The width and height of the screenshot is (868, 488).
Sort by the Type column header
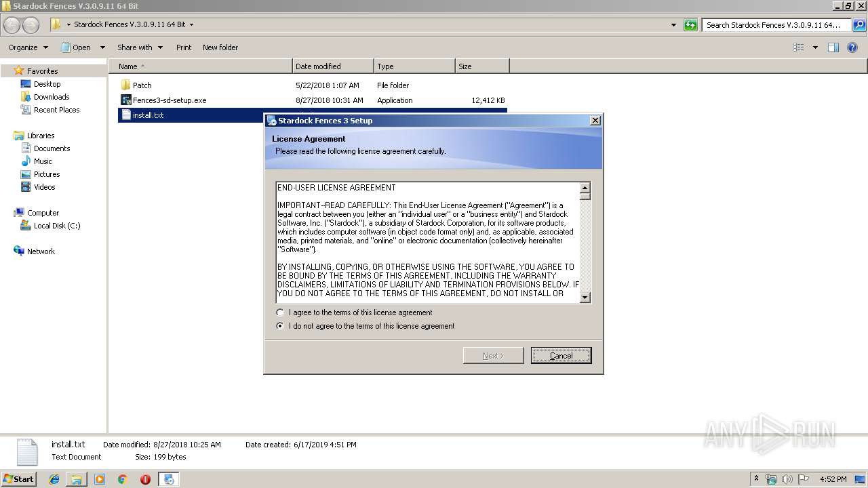tap(414, 66)
